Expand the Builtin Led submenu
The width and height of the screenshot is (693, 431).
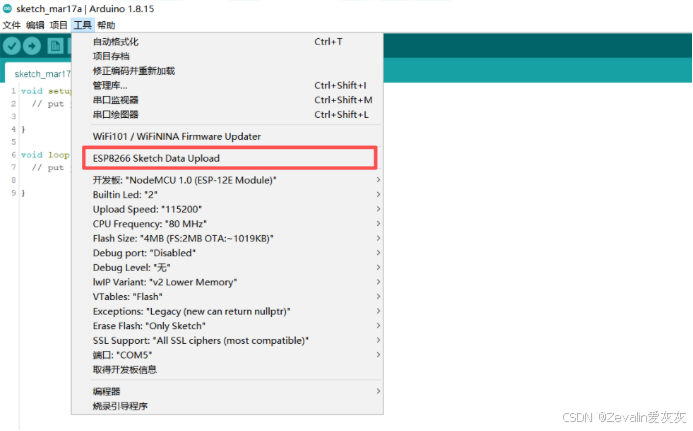227,195
